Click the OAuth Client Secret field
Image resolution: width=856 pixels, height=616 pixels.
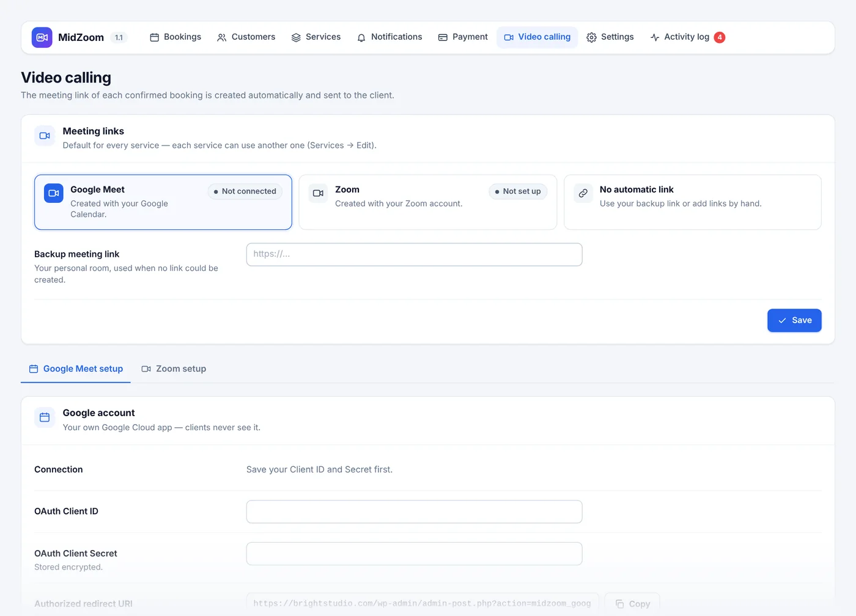click(x=415, y=554)
